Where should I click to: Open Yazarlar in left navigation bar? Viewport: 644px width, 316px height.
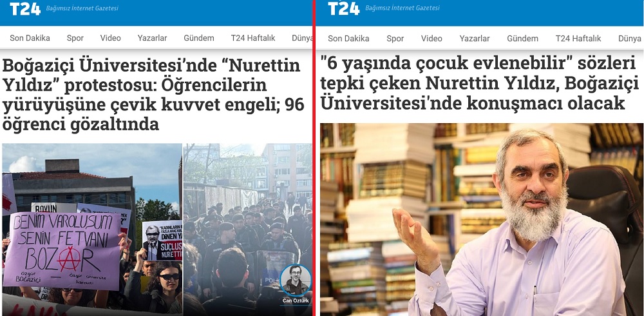coord(153,38)
